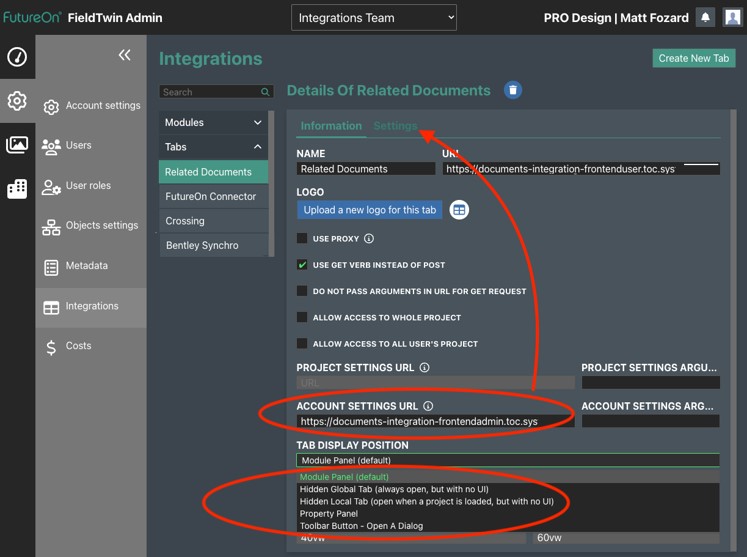Switch to the Information tab

click(x=331, y=126)
